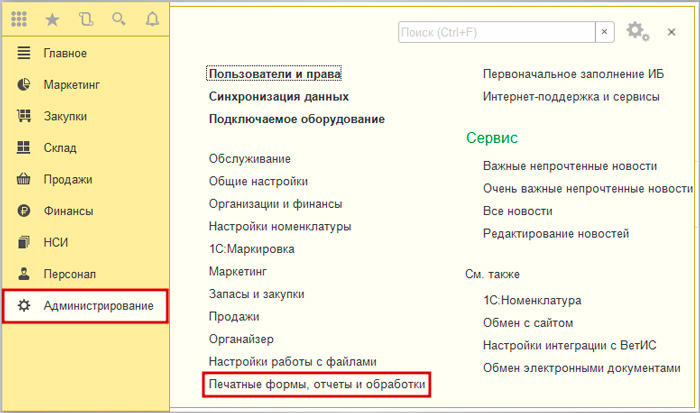Image resolution: width=700 pixels, height=413 pixels.
Task: Click the Закупки cart icon
Action: click(24, 116)
